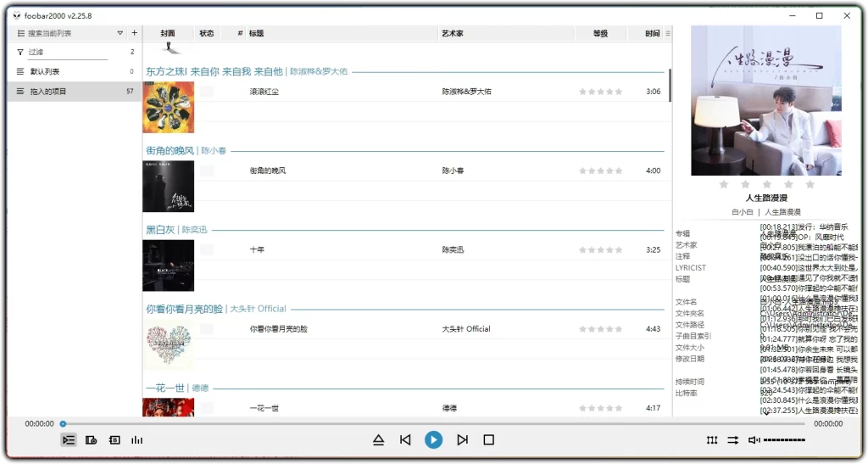
Task: Click the 滚滚红尘 album cover thumbnail
Action: coord(169,108)
